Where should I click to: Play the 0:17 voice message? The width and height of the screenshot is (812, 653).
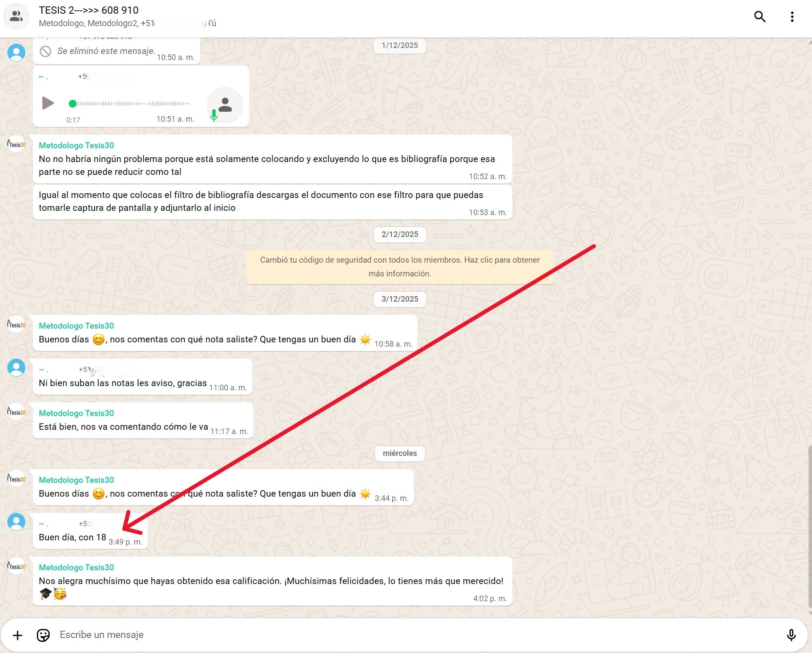click(x=48, y=103)
